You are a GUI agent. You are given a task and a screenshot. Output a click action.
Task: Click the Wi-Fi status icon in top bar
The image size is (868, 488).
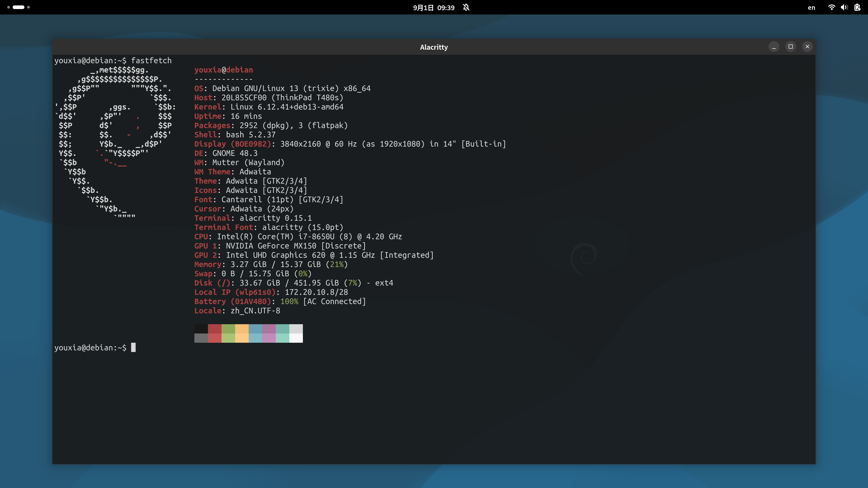pyautogui.click(x=831, y=7)
